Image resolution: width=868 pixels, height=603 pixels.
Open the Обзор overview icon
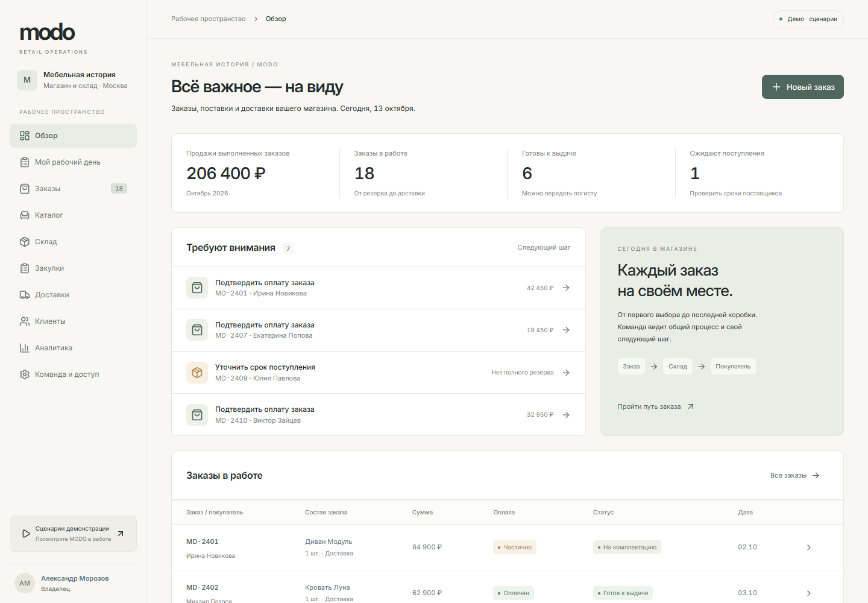(x=25, y=136)
